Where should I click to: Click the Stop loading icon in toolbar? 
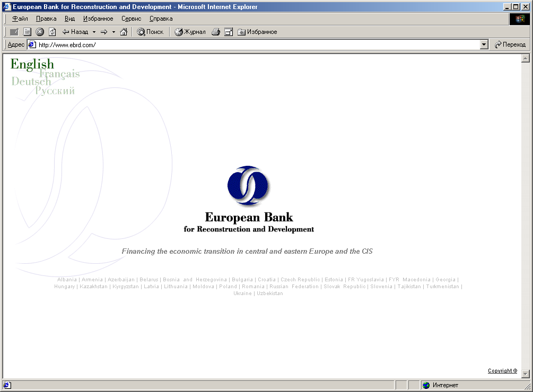[40, 32]
